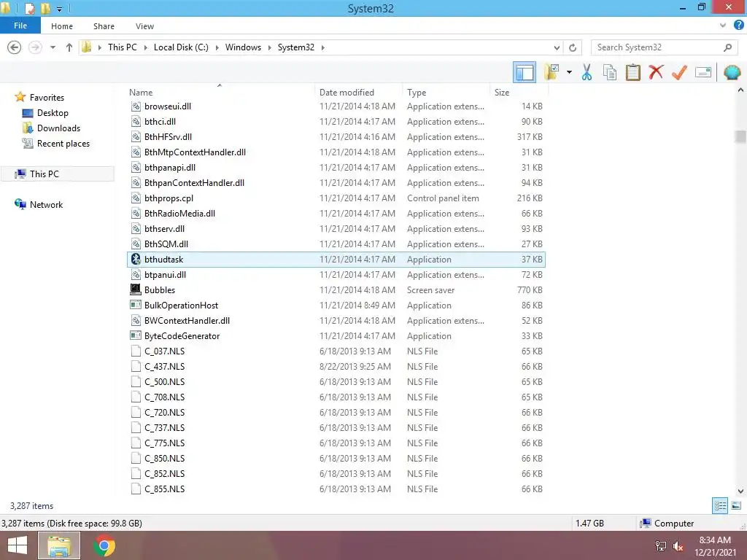The height and width of the screenshot is (560, 747).
Task: Open recent locations dropdown arrow
Action: [x=53, y=47]
